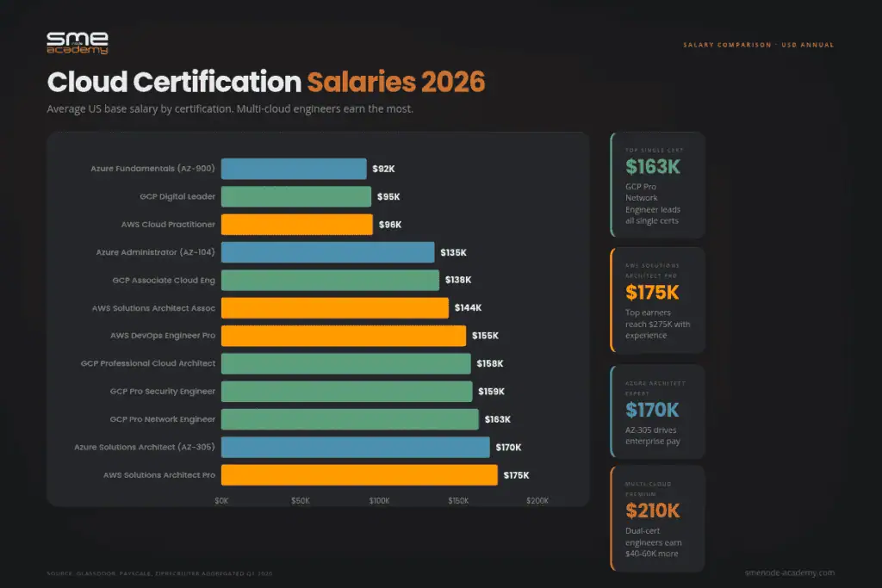The height and width of the screenshot is (588, 882).
Task: Click the 'Azure Solutions Architect (AZ-305)' label
Action: pyautogui.click(x=145, y=447)
